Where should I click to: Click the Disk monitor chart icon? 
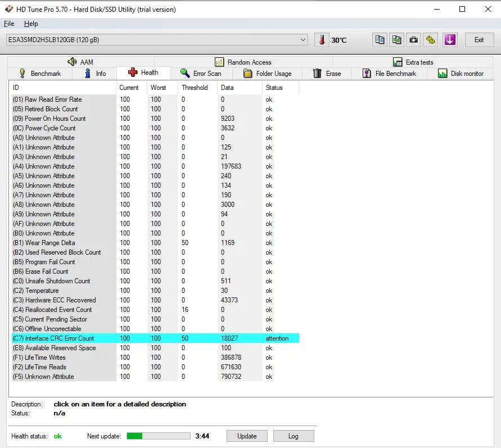point(443,74)
